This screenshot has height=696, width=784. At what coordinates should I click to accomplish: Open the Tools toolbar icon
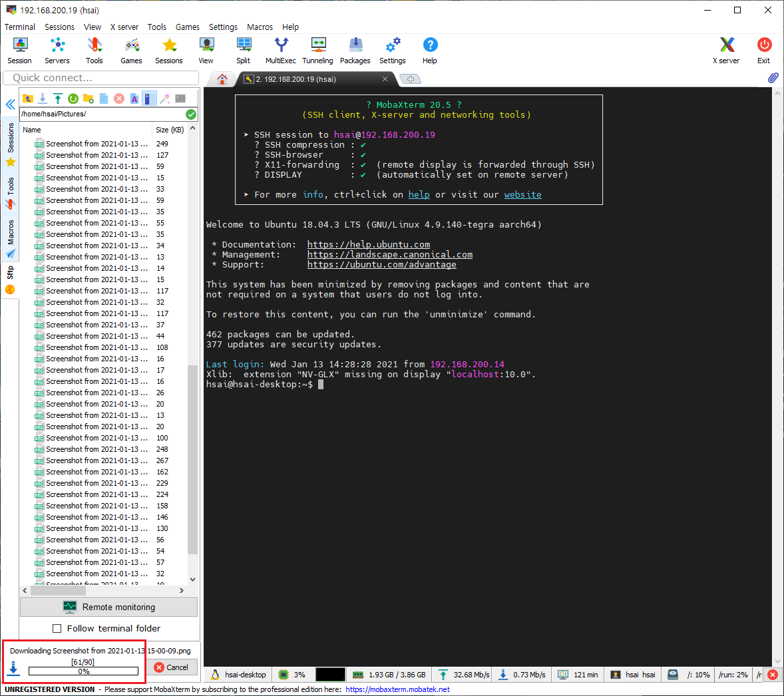(94, 51)
